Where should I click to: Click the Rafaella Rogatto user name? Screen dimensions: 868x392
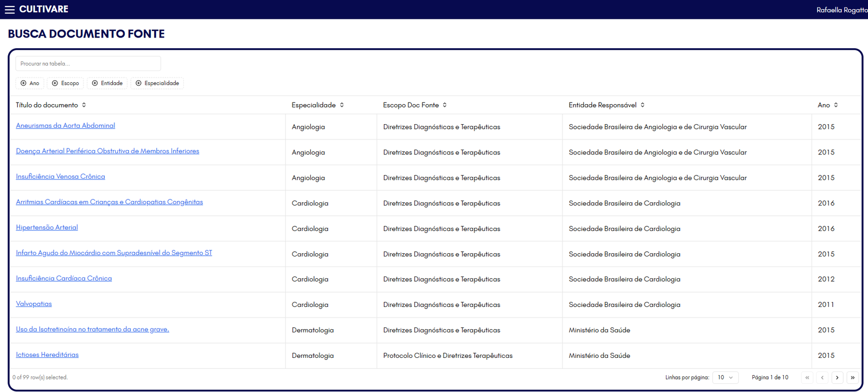pos(841,10)
